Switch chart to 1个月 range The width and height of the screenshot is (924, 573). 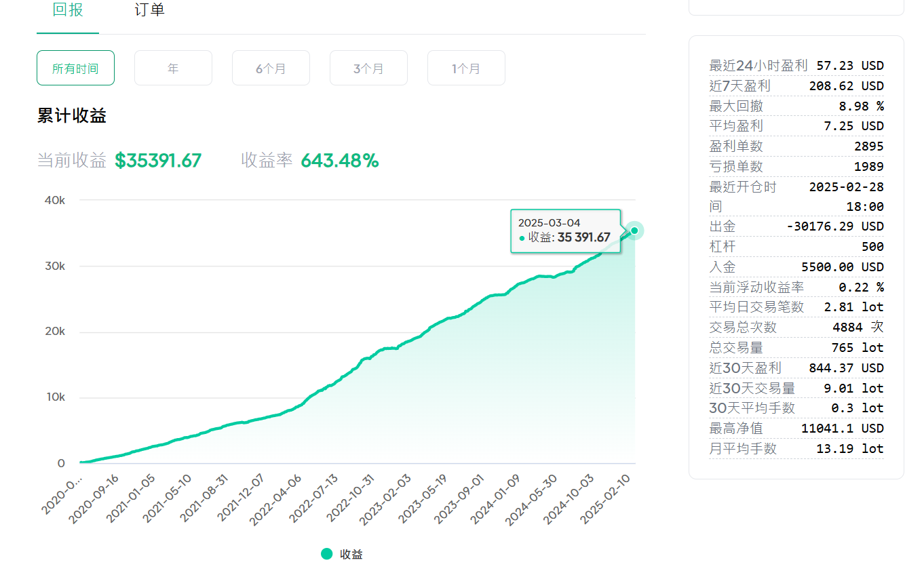point(466,68)
